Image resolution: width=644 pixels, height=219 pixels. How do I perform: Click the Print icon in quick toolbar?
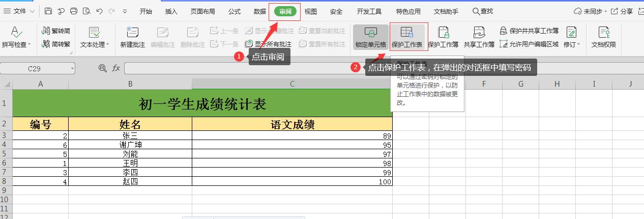pos(74,11)
